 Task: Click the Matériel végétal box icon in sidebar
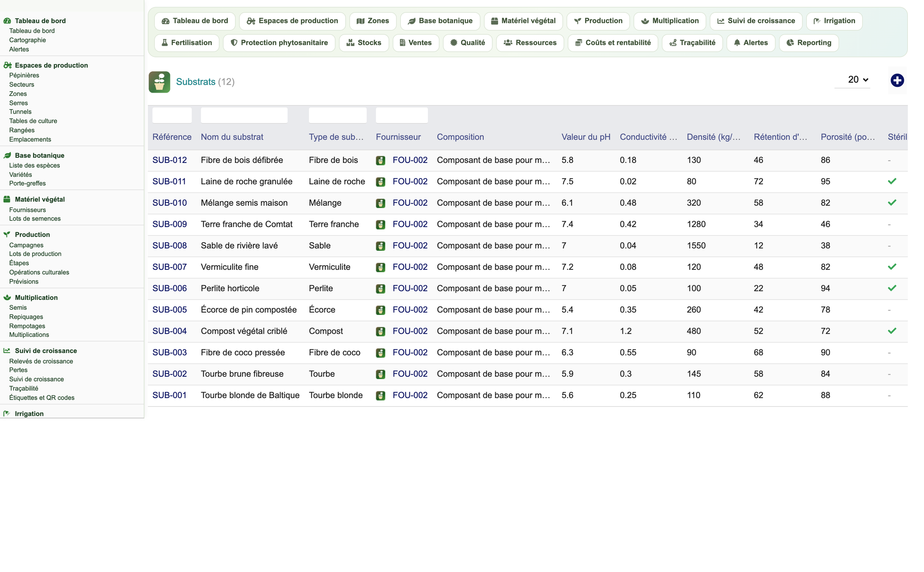(x=7, y=200)
